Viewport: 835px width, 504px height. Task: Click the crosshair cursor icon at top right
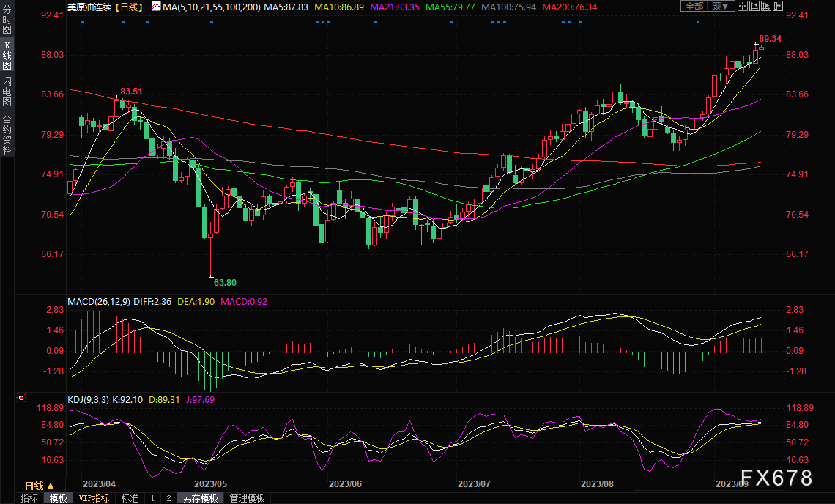click(742, 6)
